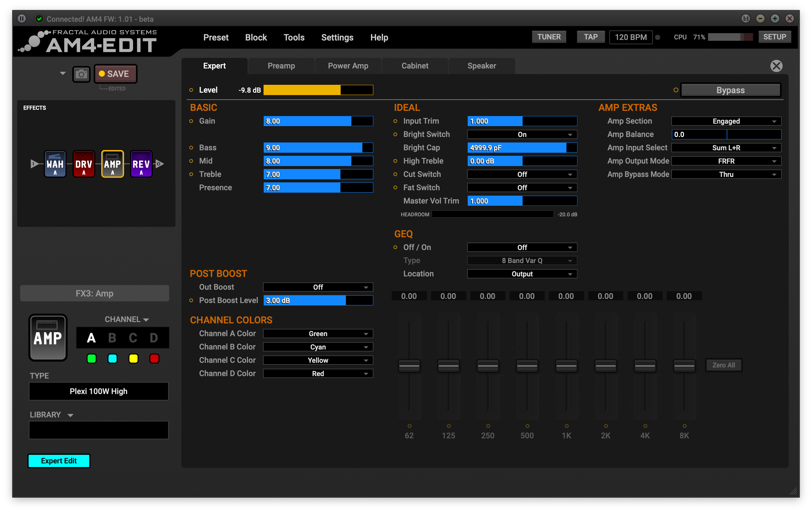
Task: Expand the Channel A Color dropdown
Action: click(x=318, y=333)
